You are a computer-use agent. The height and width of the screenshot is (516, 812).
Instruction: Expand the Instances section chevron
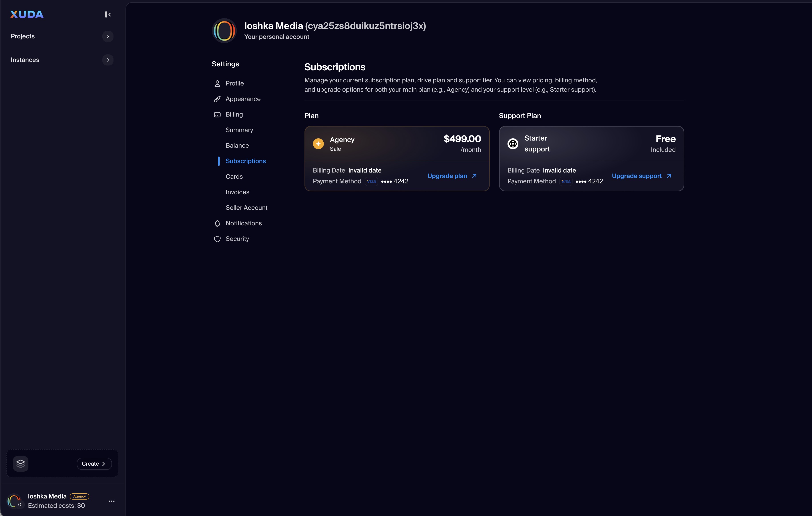click(107, 60)
